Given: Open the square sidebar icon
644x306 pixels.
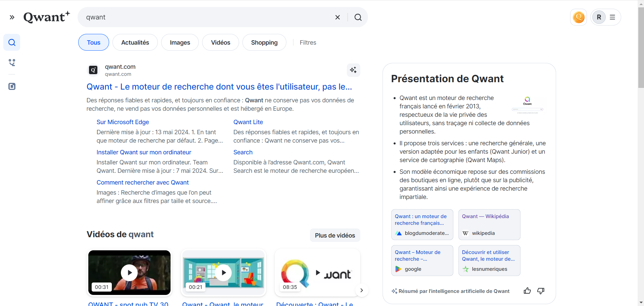Looking at the screenshot, I should click(12, 86).
